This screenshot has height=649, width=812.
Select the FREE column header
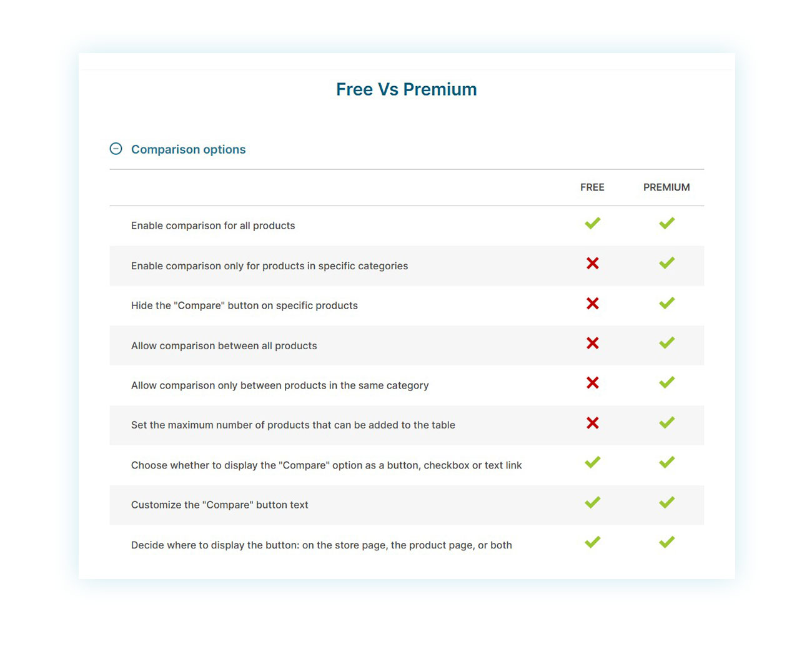[592, 187]
